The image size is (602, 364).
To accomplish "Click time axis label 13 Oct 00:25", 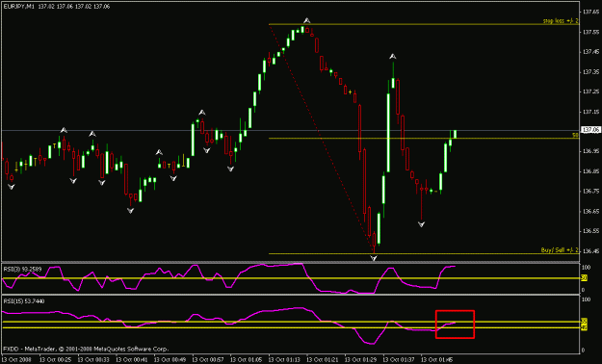I will [x=55, y=360].
